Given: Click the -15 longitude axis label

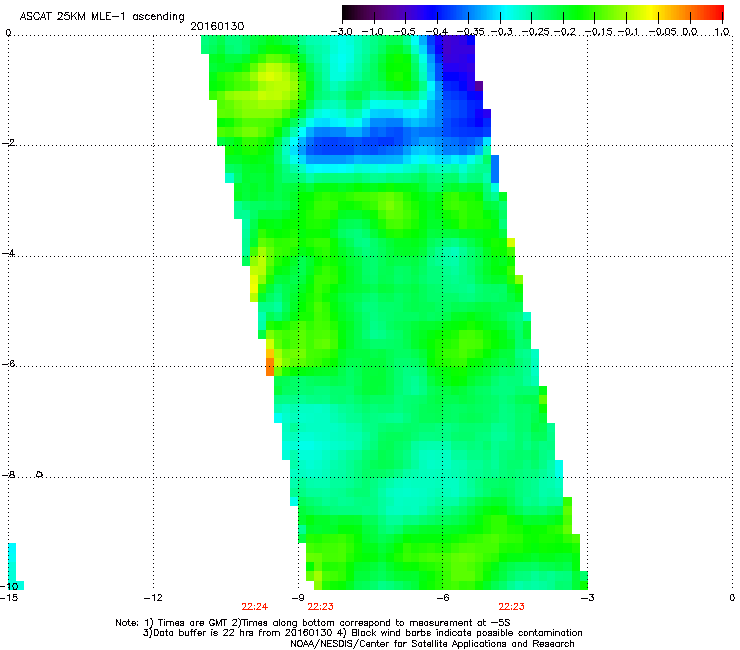Looking at the screenshot, I should [x=9, y=598].
